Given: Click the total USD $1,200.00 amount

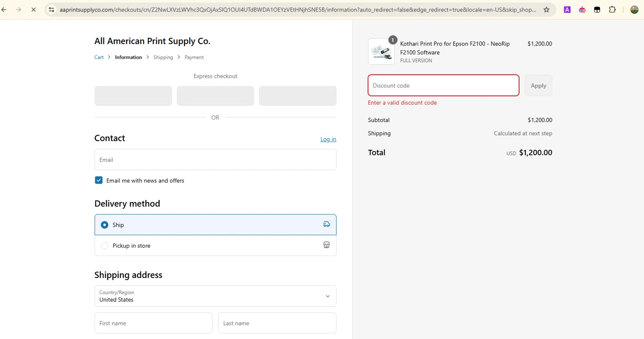Looking at the screenshot, I should [x=529, y=152].
